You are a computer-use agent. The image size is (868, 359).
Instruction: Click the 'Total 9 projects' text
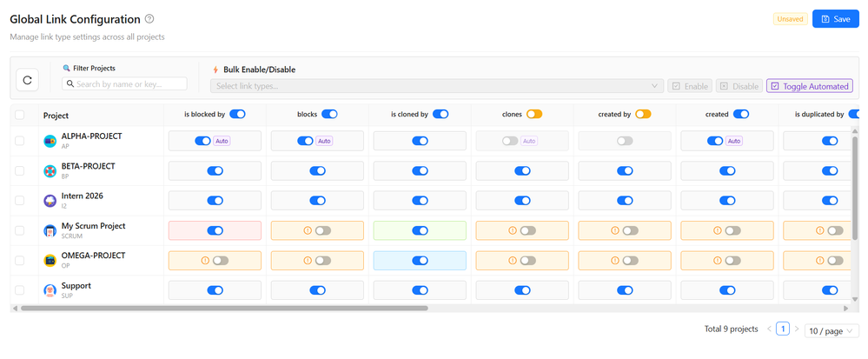click(x=731, y=329)
